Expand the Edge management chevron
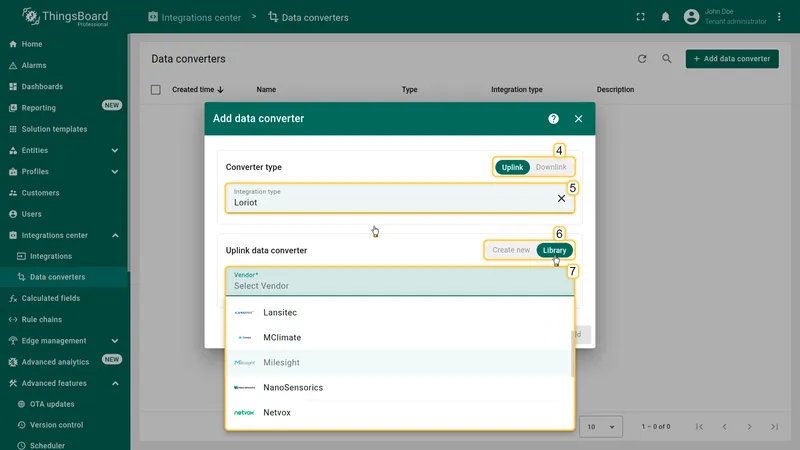This screenshot has height=450, width=800. pyautogui.click(x=115, y=341)
